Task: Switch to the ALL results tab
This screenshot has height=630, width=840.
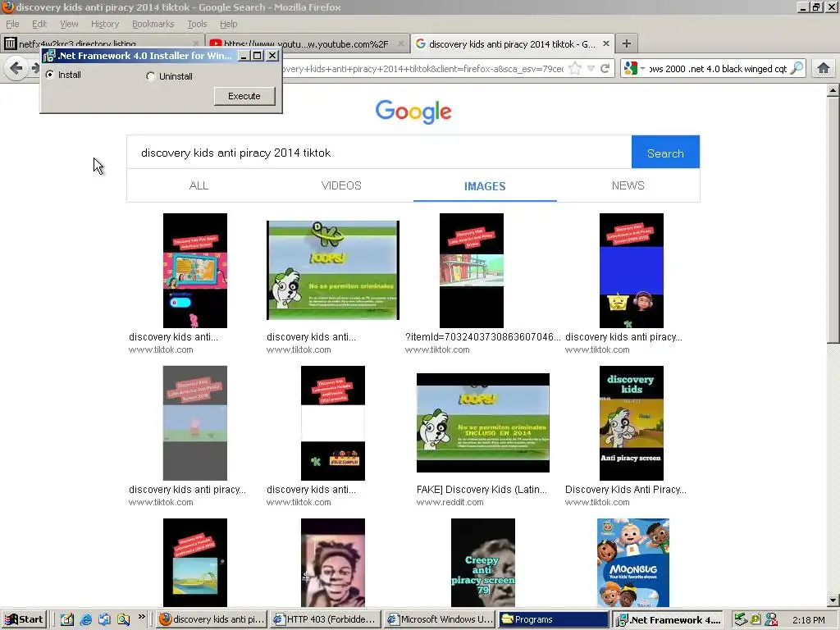Action: pos(199,185)
